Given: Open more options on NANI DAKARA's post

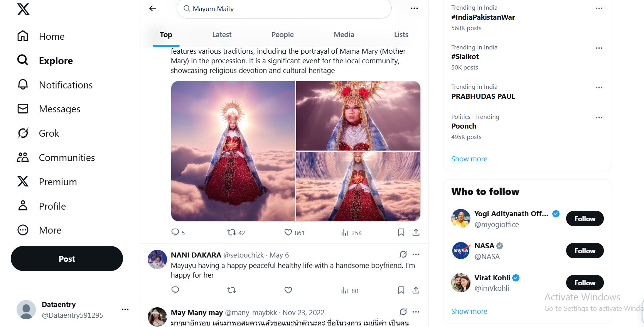Looking at the screenshot, I should pos(416,254).
